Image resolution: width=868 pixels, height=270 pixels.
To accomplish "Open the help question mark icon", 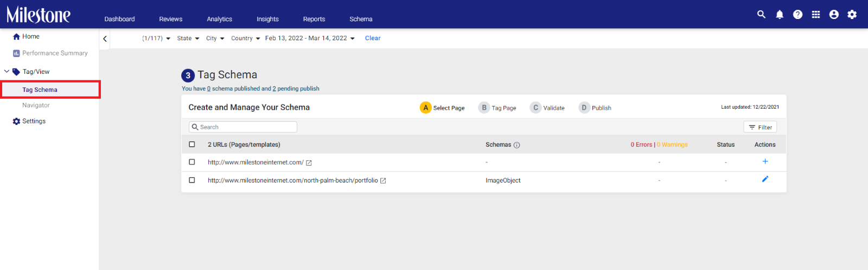I will click(797, 15).
